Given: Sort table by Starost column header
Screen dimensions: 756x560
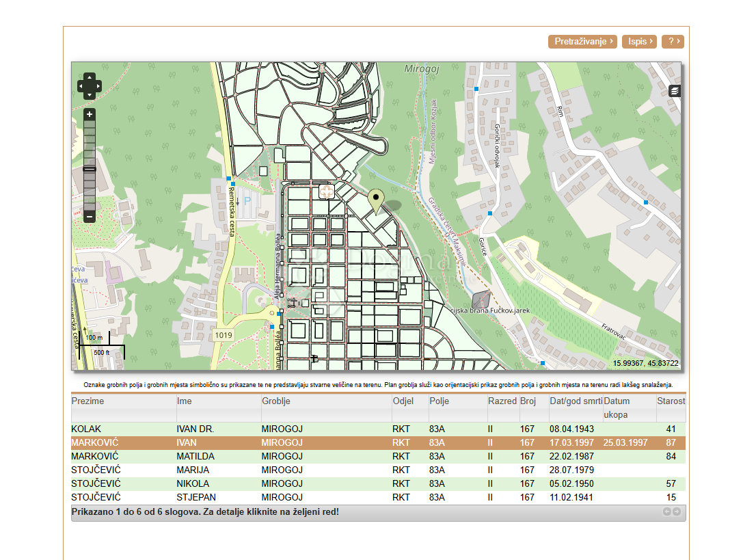Looking at the screenshot, I should (x=671, y=401).
